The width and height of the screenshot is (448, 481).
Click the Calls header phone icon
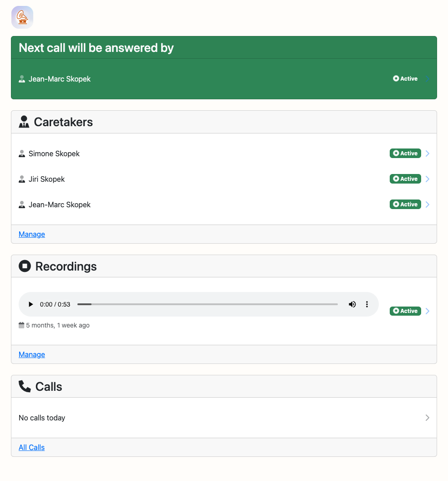pyautogui.click(x=25, y=386)
